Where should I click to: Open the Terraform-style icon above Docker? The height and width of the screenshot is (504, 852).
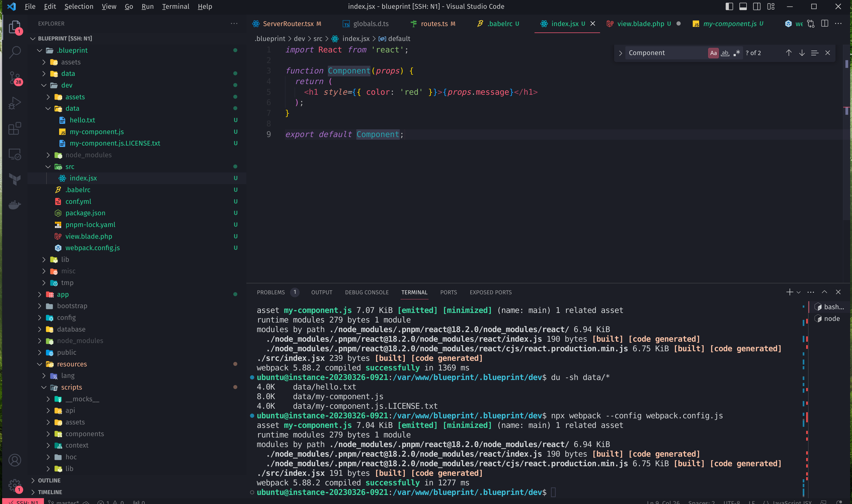[x=15, y=179]
